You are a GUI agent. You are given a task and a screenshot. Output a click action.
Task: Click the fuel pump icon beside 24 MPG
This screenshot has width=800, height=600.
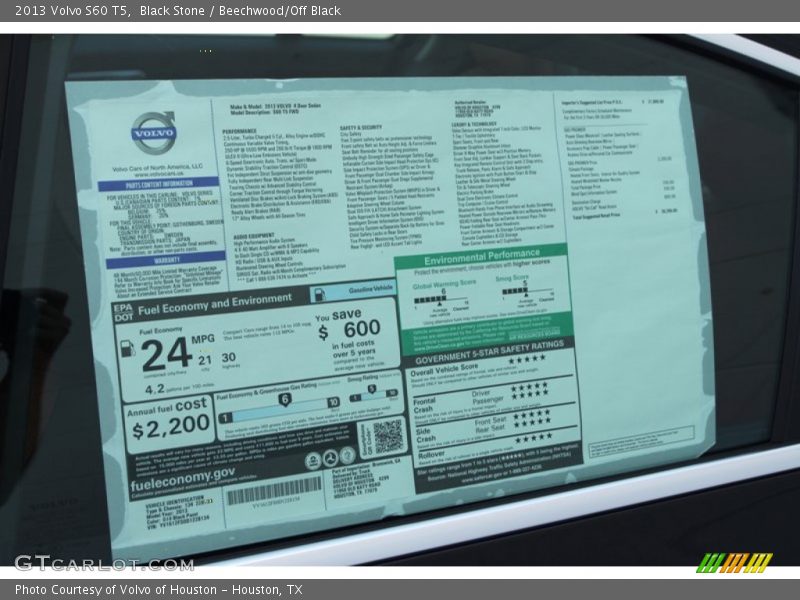[127, 348]
